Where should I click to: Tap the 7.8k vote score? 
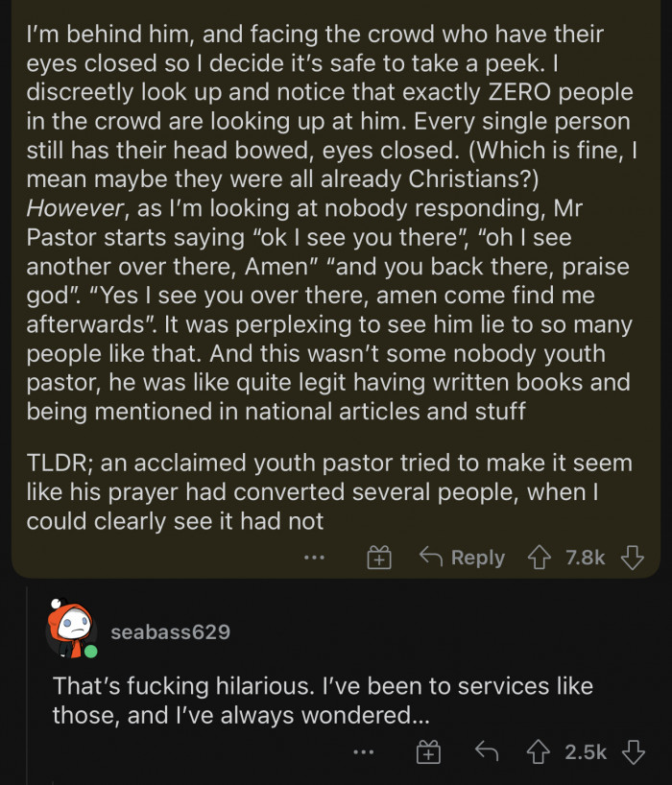point(586,558)
